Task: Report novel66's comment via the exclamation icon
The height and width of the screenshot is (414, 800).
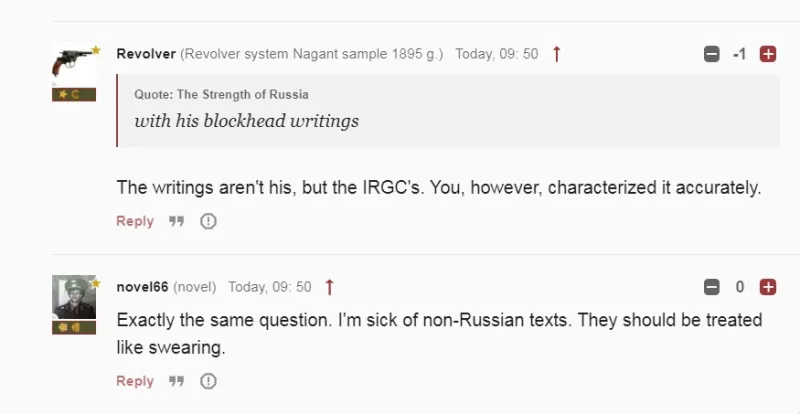Action: tap(208, 381)
